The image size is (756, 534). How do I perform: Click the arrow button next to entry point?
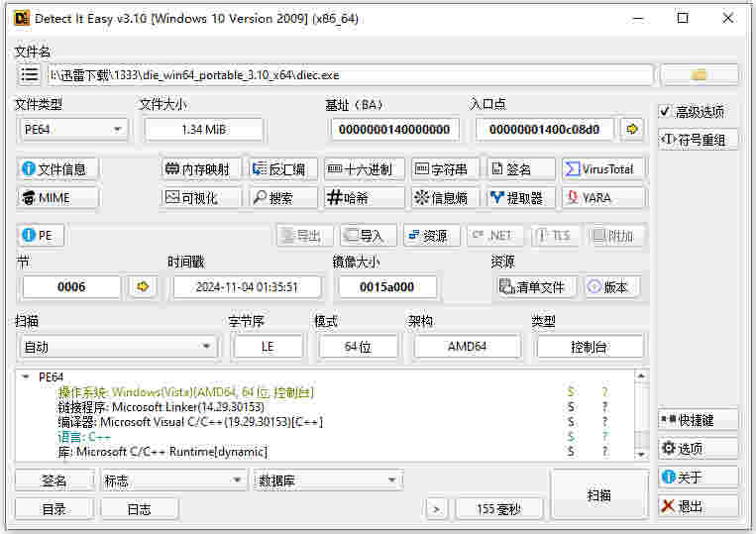631,129
